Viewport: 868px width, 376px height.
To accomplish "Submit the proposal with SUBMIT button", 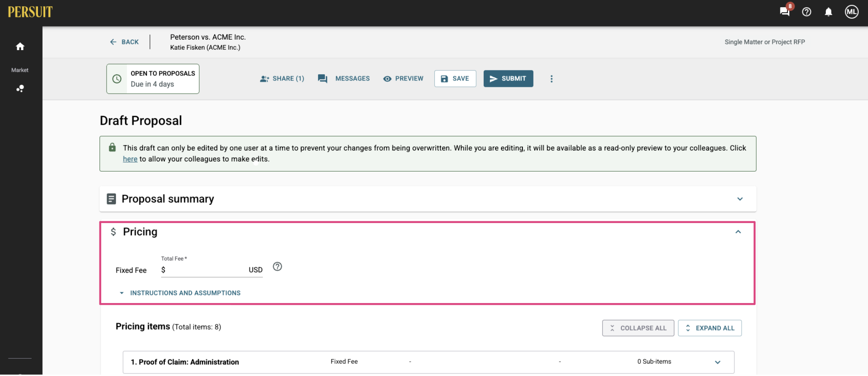I will click(508, 78).
